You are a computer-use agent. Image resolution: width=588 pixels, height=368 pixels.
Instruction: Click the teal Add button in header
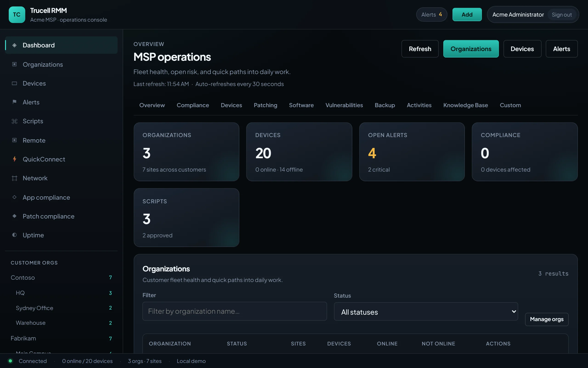pyautogui.click(x=467, y=14)
